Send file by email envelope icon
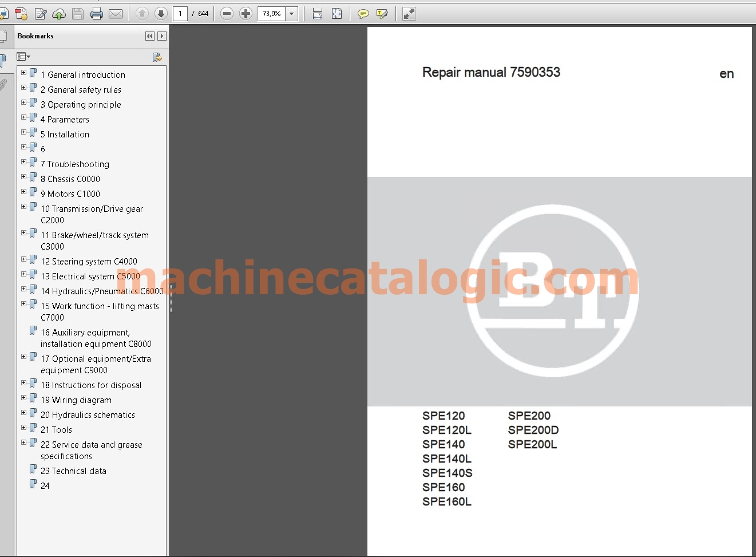This screenshot has width=756, height=557. [x=116, y=14]
